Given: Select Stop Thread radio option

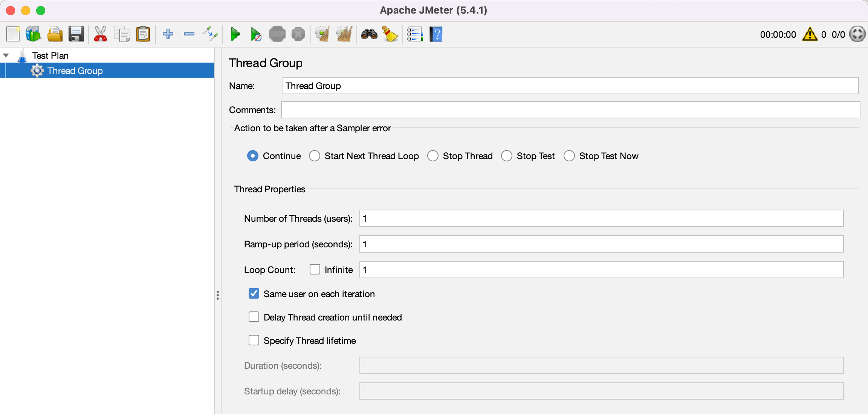Looking at the screenshot, I should click(x=433, y=156).
